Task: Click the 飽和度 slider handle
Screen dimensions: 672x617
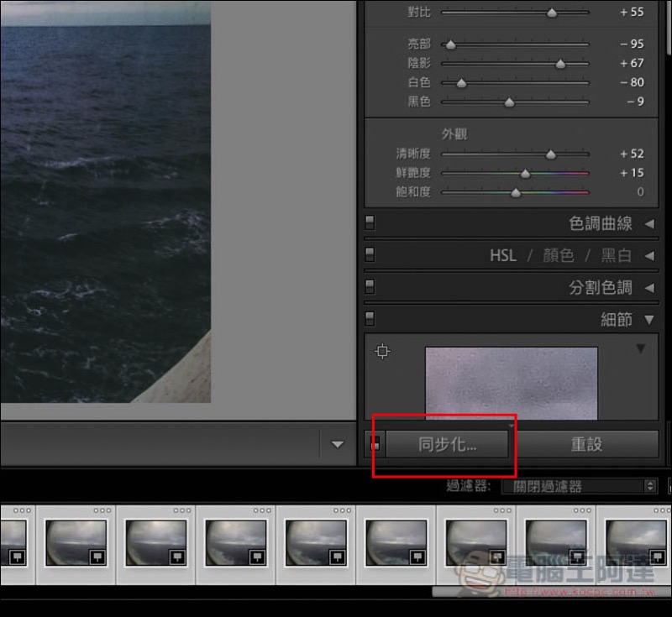Action: 516,193
